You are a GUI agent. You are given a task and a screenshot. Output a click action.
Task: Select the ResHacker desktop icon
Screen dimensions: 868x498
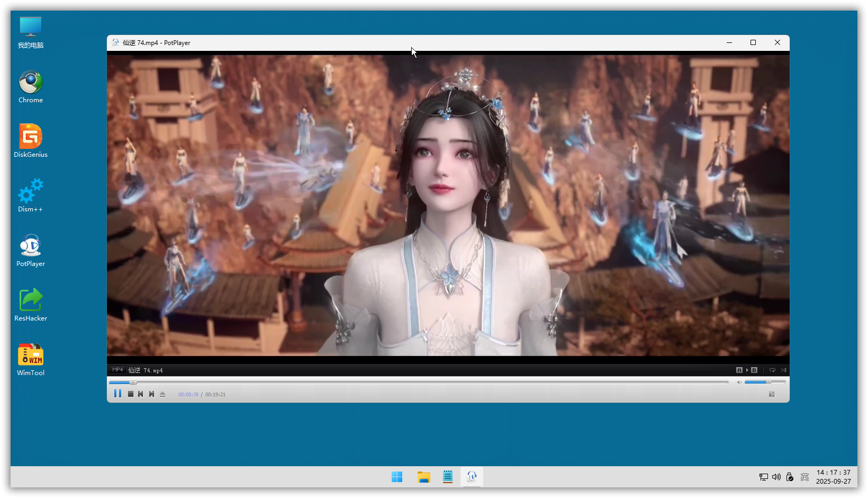[31, 305]
